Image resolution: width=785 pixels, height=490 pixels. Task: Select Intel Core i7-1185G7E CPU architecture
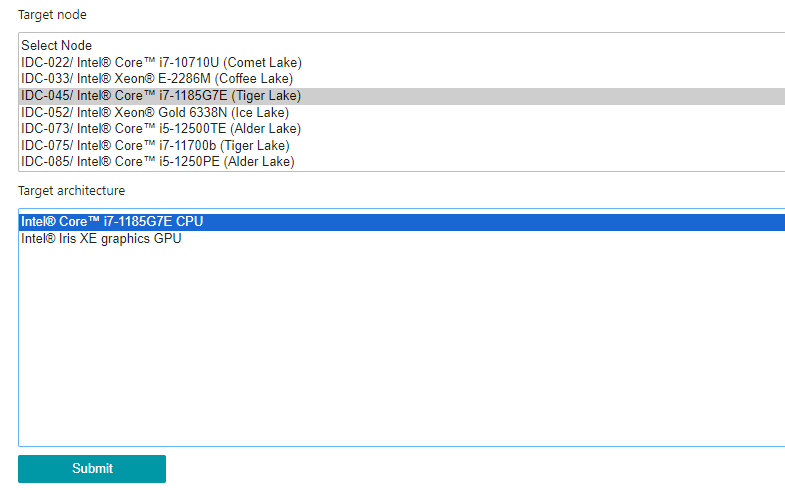pos(112,222)
